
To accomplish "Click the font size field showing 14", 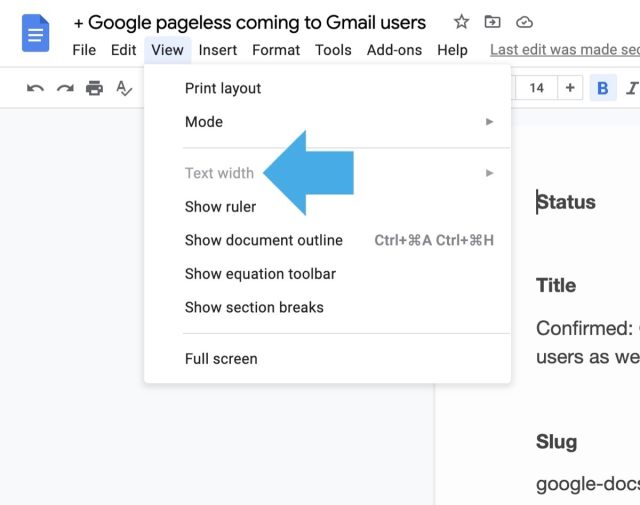I will pyautogui.click(x=536, y=88).
